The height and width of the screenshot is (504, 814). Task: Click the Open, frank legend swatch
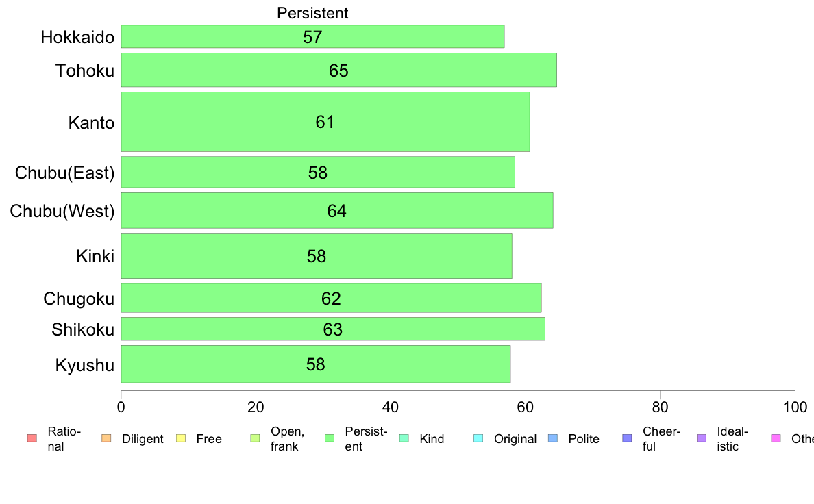click(x=255, y=438)
